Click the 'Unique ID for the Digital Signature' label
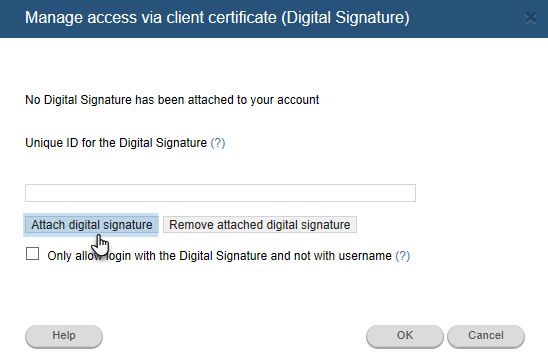Viewport: 548px width, 363px height. 116,143
